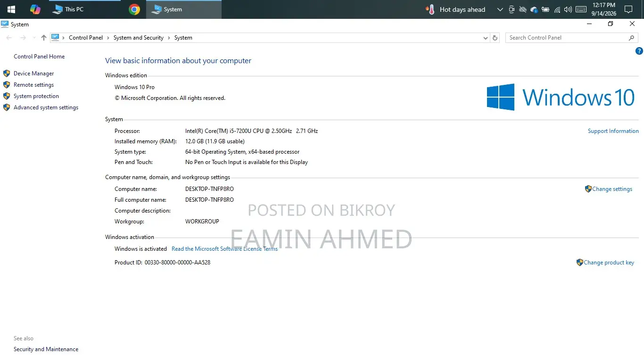The height and width of the screenshot is (362, 644).
Task: Click the processor value Intel Core i5-7200U
Action: (x=251, y=131)
